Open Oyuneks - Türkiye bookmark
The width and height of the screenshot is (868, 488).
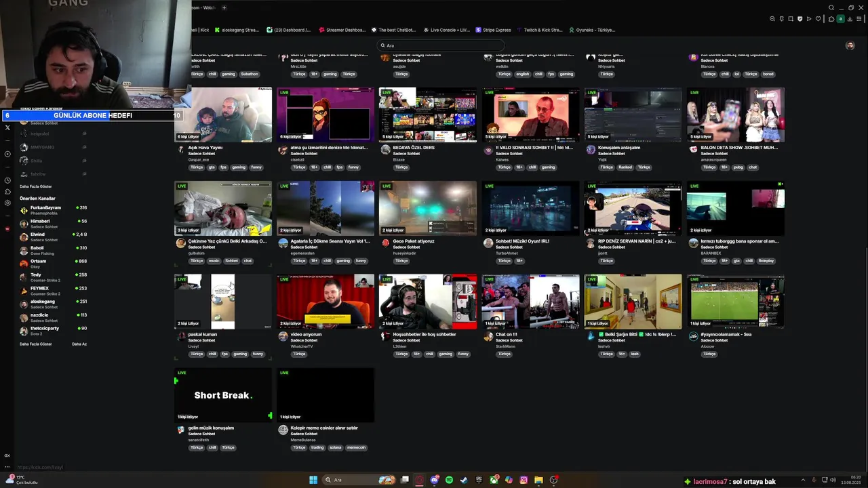tap(592, 30)
